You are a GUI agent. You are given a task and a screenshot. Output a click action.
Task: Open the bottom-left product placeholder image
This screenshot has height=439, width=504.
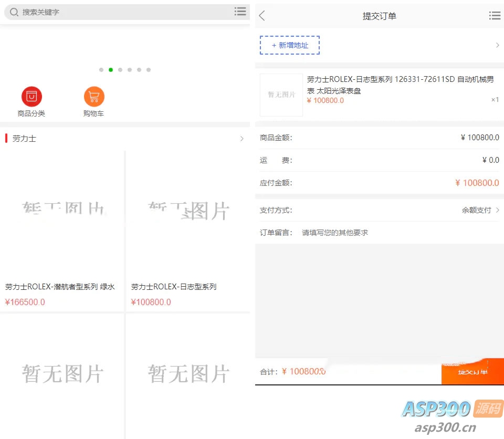tap(62, 374)
